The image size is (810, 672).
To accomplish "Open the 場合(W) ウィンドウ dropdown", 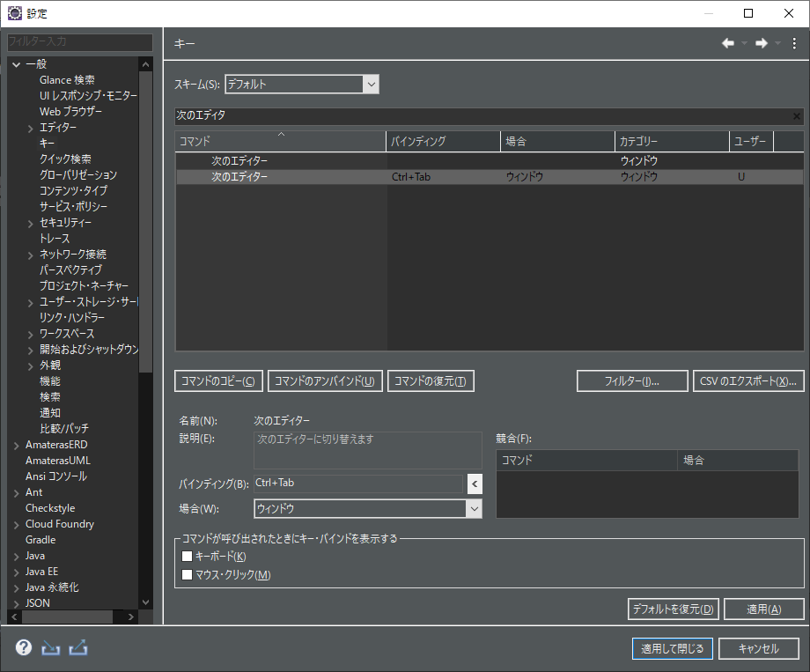I will click(x=475, y=509).
